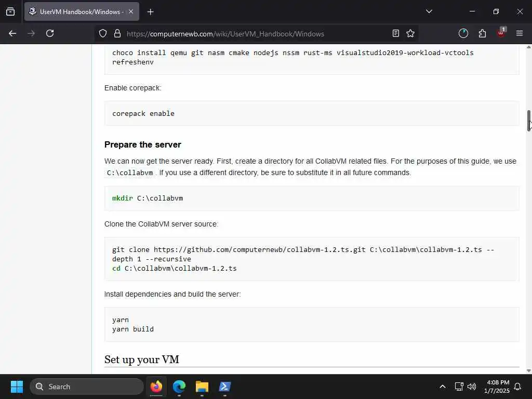Select the UserVM Handbook/Windows tab
The width and height of the screenshot is (532, 399).
pyautogui.click(x=82, y=11)
